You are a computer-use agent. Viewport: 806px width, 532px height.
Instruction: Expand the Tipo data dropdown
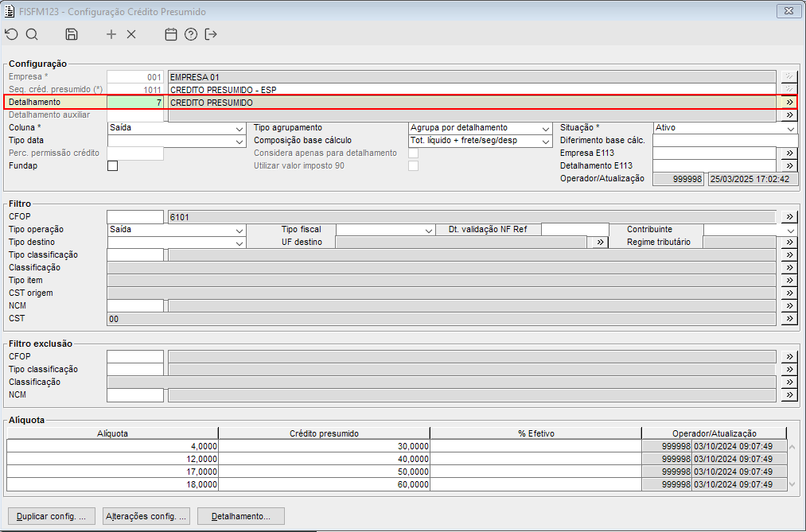pyautogui.click(x=239, y=141)
